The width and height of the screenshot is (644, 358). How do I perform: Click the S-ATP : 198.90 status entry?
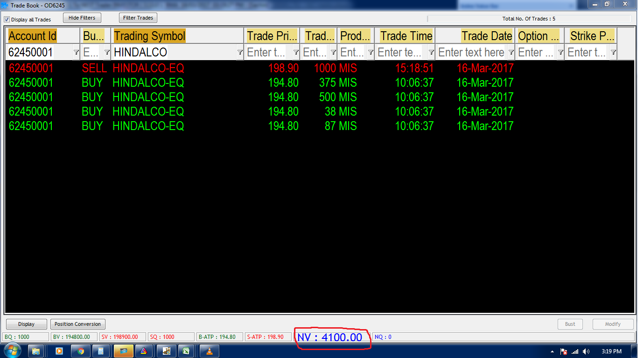click(268, 337)
